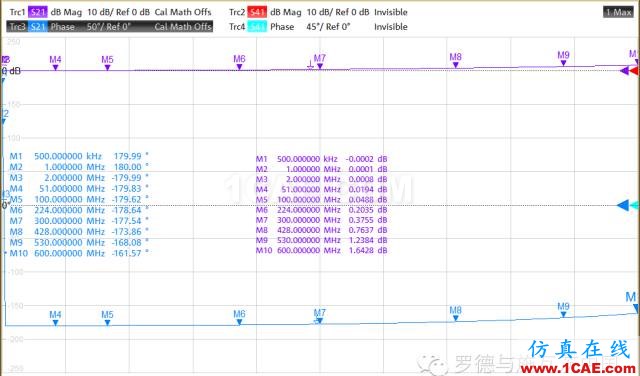Click magnitude table row M7 0.3755 dB

point(322,220)
